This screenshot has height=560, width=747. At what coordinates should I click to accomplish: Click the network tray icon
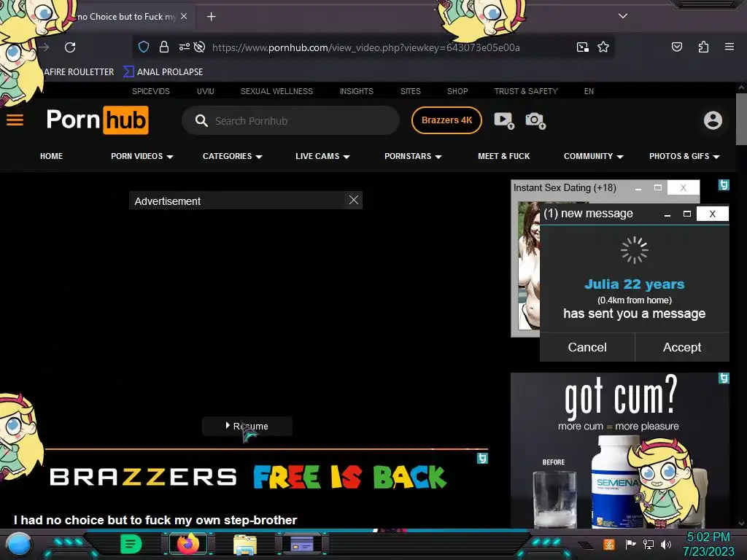(x=648, y=544)
